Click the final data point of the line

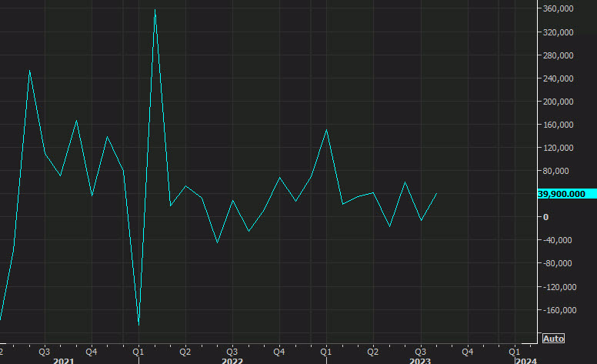click(437, 194)
